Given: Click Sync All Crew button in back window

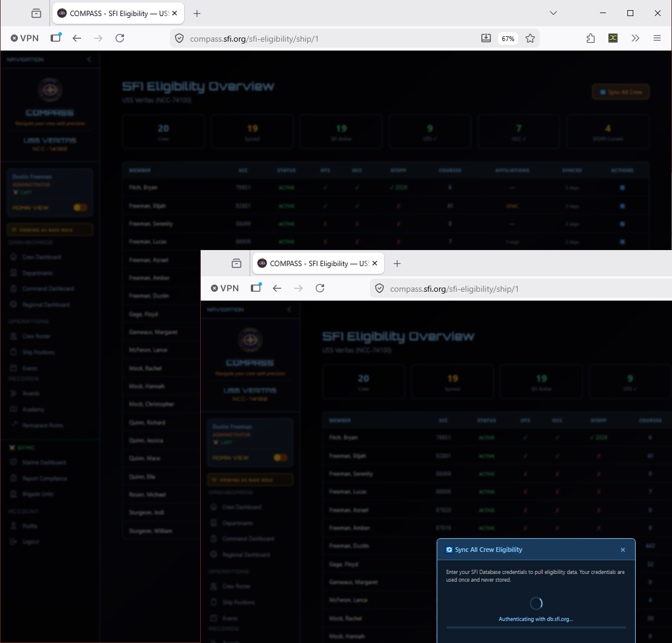Looking at the screenshot, I should tap(621, 92).
